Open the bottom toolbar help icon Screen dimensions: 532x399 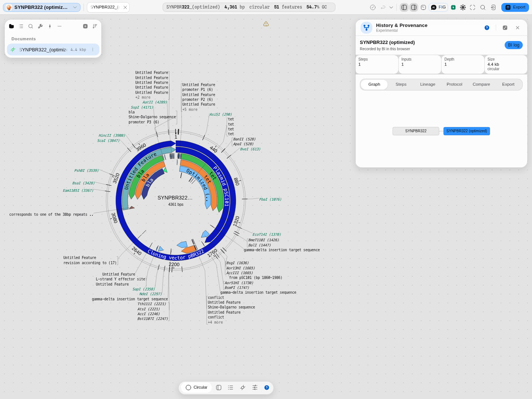[x=267, y=388]
